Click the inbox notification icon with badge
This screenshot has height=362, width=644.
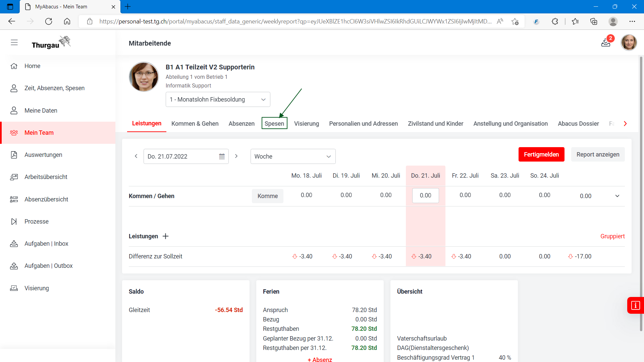pyautogui.click(x=606, y=43)
